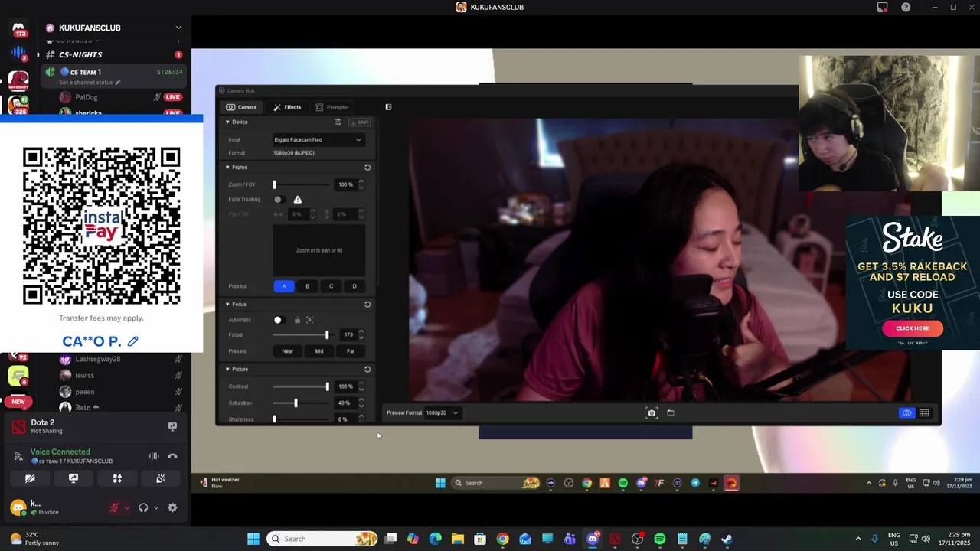Toggle deafen headphones icon
The width and height of the screenshot is (980, 551).
tap(143, 507)
